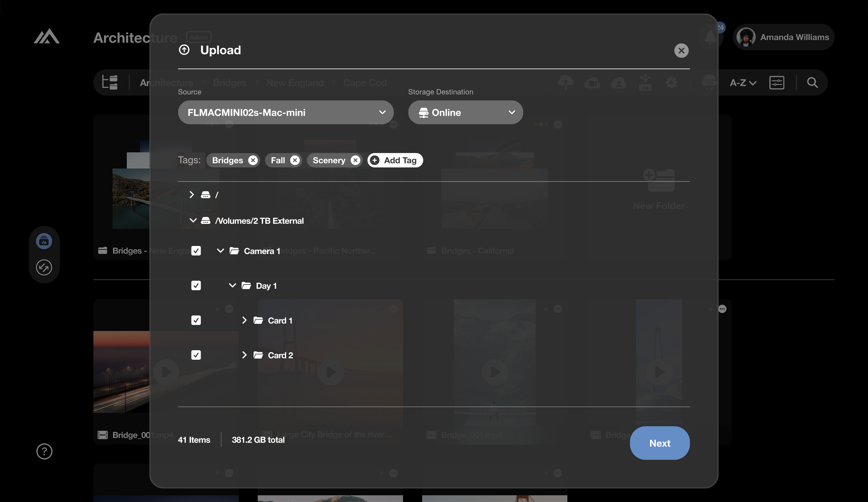Remove the Bridges tag
This screenshot has height=502, width=868.
(253, 160)
